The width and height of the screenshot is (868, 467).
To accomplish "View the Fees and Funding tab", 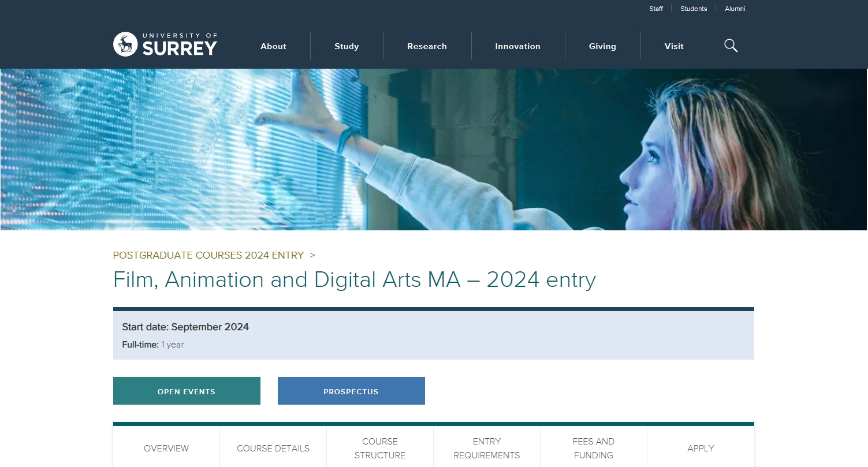I will (x=594, y=448).
